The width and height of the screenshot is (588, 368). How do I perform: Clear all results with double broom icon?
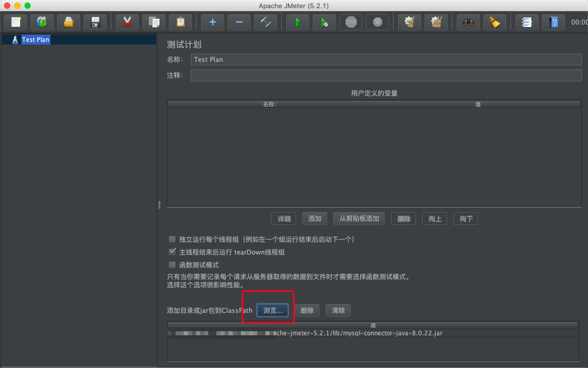436,22
